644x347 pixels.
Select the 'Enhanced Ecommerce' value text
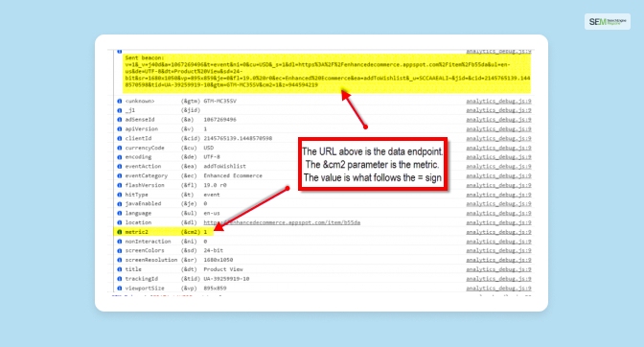pyautogui.click(x=233, y=175)
